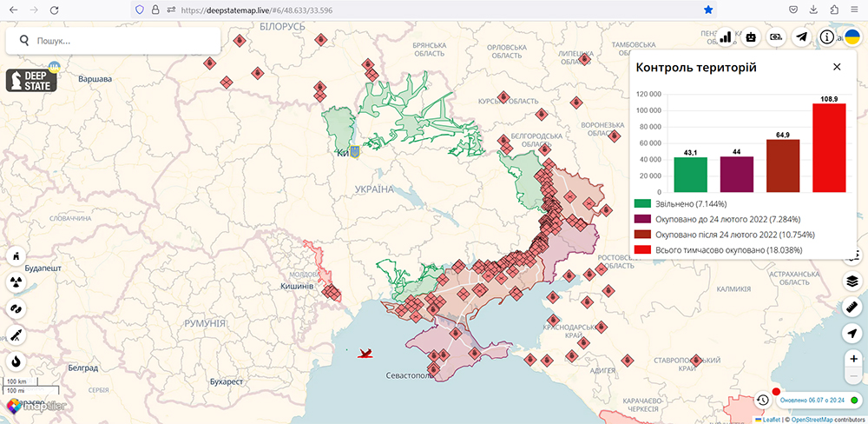This screenshot has width=868, height=424.
Task: Click the red total-occupied bar in chart
Action: (x=829, y=148)
